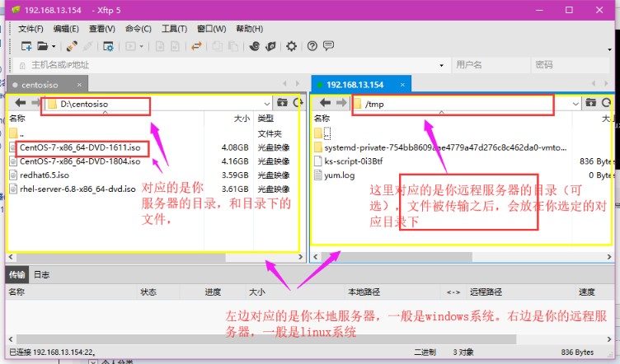Open the 帮助(H) menu

point(250,29)
